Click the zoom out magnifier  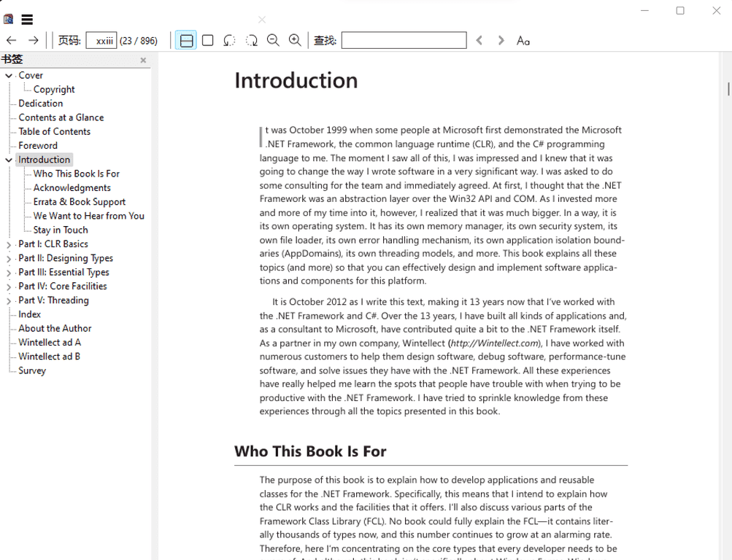tap(273, 41)
